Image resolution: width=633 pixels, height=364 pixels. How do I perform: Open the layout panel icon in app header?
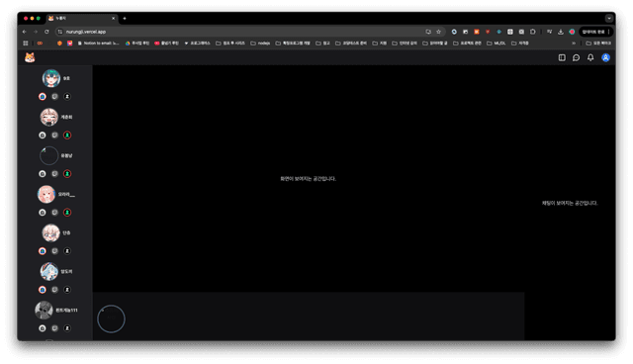562,57
